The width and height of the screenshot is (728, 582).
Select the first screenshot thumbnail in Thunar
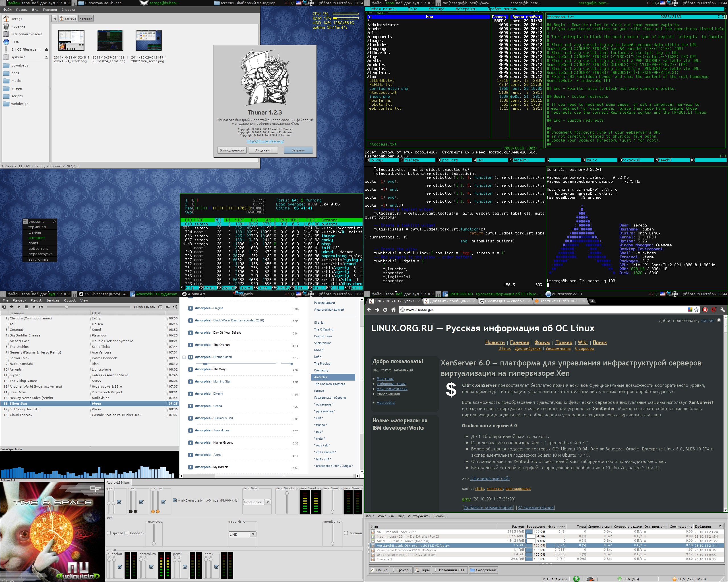click(71, 40)
